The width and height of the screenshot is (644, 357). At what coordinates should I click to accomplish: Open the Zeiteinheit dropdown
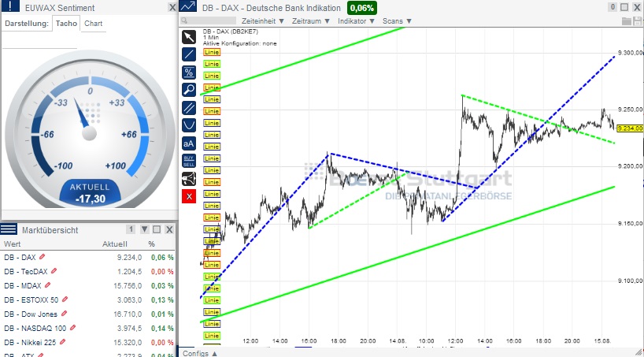(263, 21)
